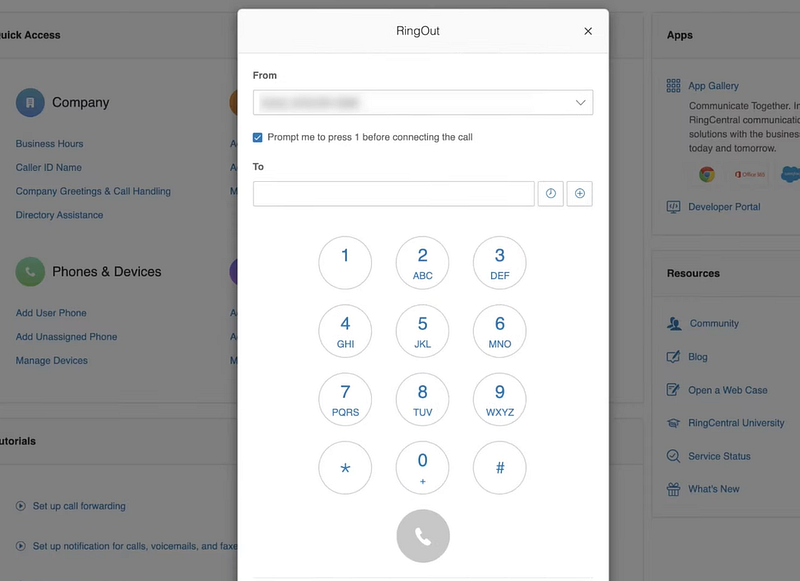The height and width of the screenshot is (581, 800).
Task: Dial 5 JKL on keypad
Action: click(x=422, y=331)
